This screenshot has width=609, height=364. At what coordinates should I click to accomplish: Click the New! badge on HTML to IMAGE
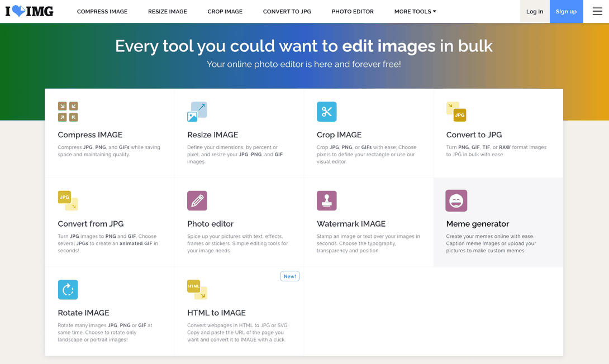(289, 276)
